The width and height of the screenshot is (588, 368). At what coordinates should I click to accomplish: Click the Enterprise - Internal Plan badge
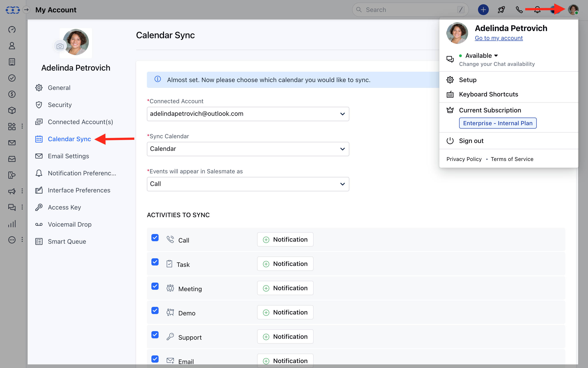pos(497,123)
